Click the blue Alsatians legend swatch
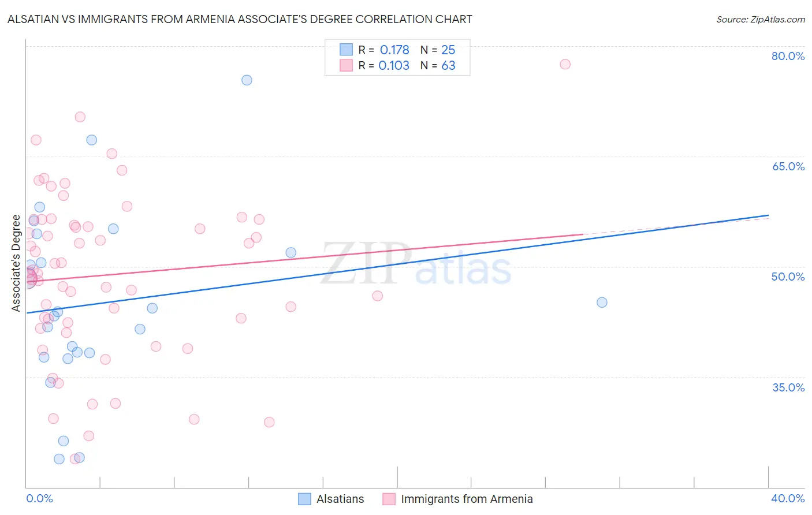This screenshot has width=812, height=515. point(304,499)
